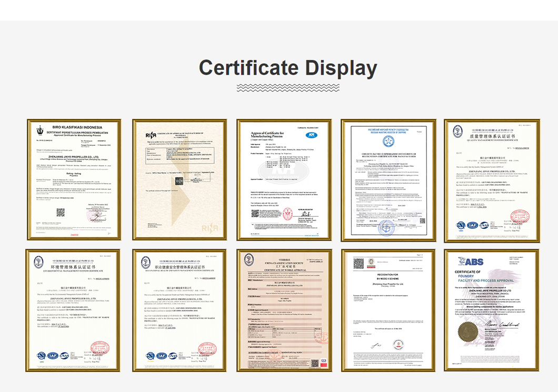The height and width of the screenshot is (392, 558).
Task: Open the China Classification Society certificate
Action: click(x=284, y=310)
